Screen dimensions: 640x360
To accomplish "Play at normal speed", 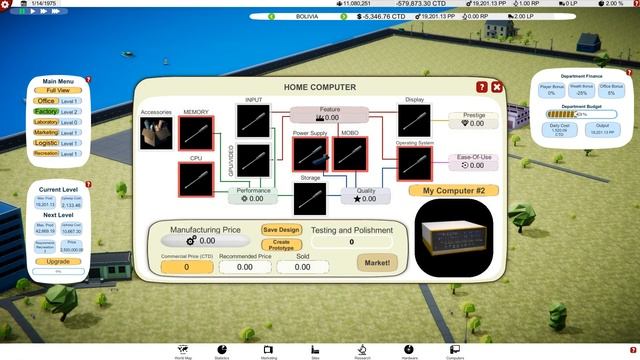I will (33, 11).
